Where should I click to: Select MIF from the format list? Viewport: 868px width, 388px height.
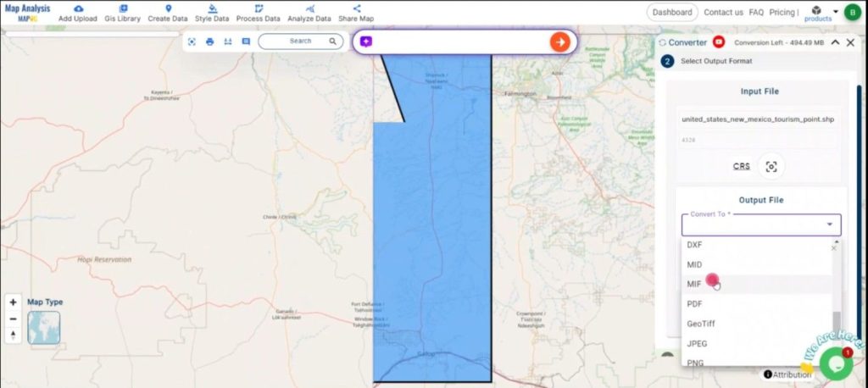point(695,284)
